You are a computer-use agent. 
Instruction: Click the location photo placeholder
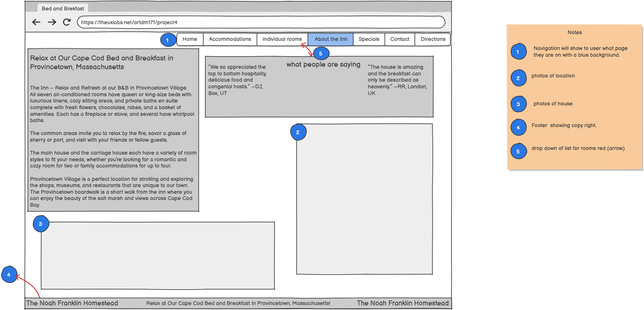pos(364,199)
